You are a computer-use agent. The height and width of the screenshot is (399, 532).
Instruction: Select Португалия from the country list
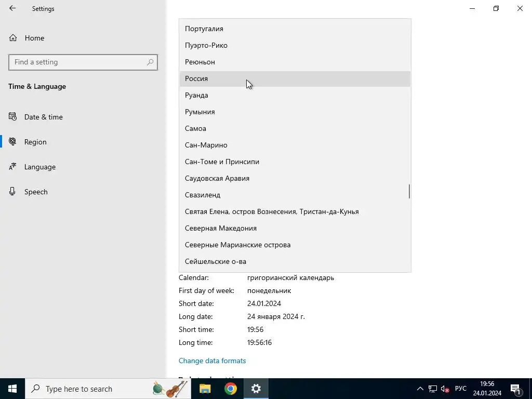(295, 29)
